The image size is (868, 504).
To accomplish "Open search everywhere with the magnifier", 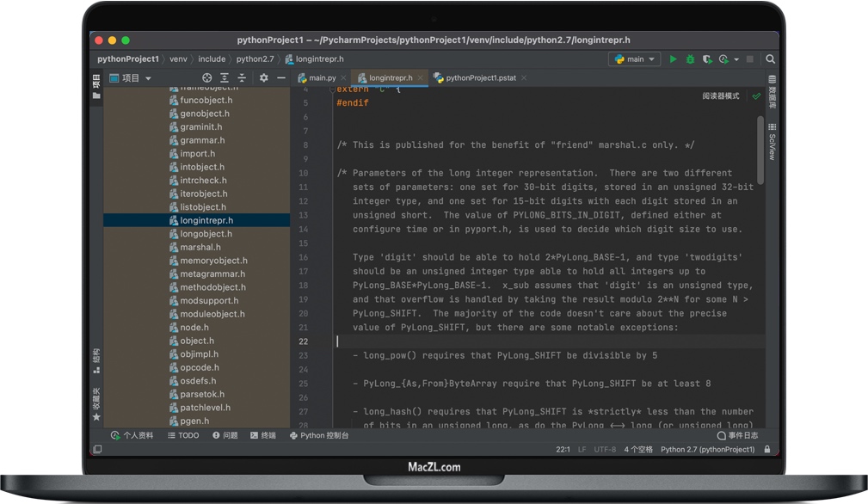I will click(770, 58).
